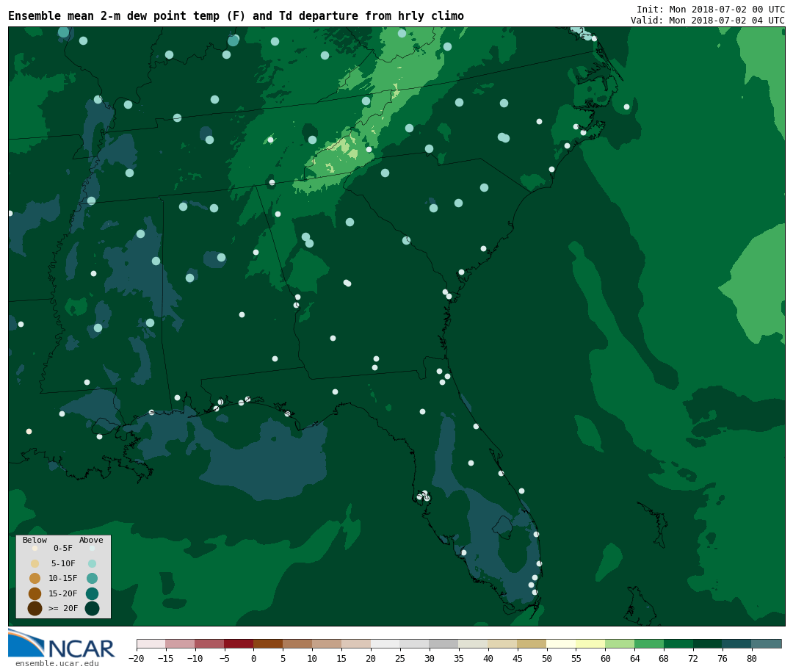
Task: Click the light green 60 to 64 colorbar swatch
Action: tap(620, 643)
